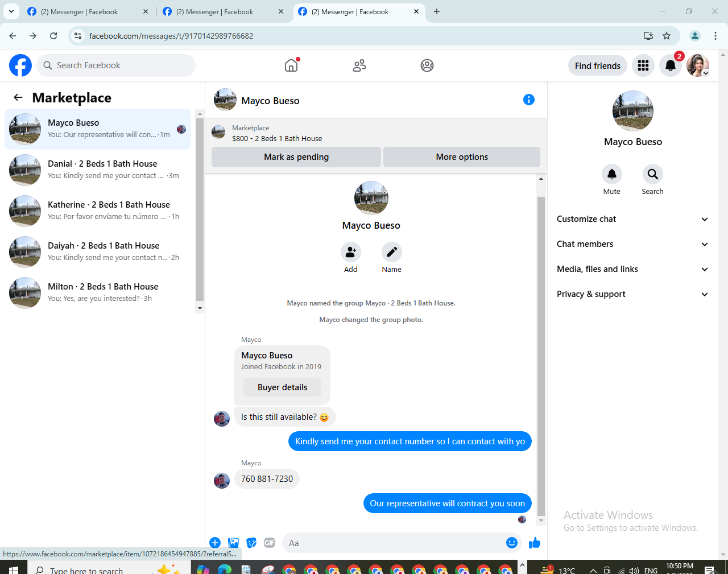Open Katherine 2 Beds 1 Bath House chat
This screenshot has width=728, height=574.
(x=97, y=211)
